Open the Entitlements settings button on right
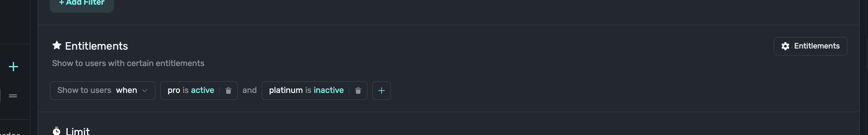Viewport: 868px width, 135px height. tap(810, 46)
